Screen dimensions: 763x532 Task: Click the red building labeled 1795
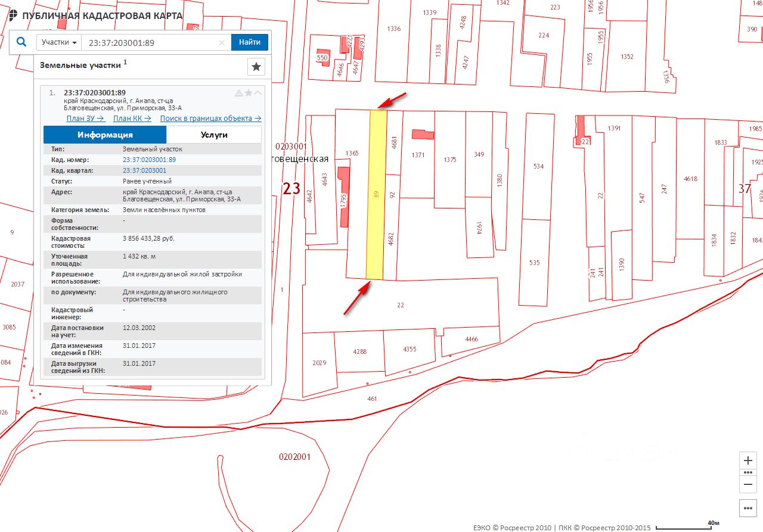(343, 197)
